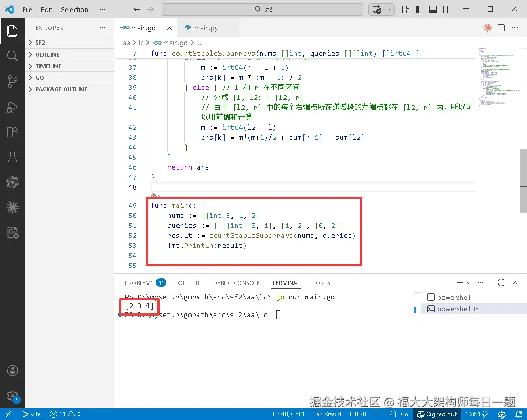The width and height of the screenshot is (527, 420).
Task: Switch to the OUTPUT panel tab
Action: tap(189, 283)
